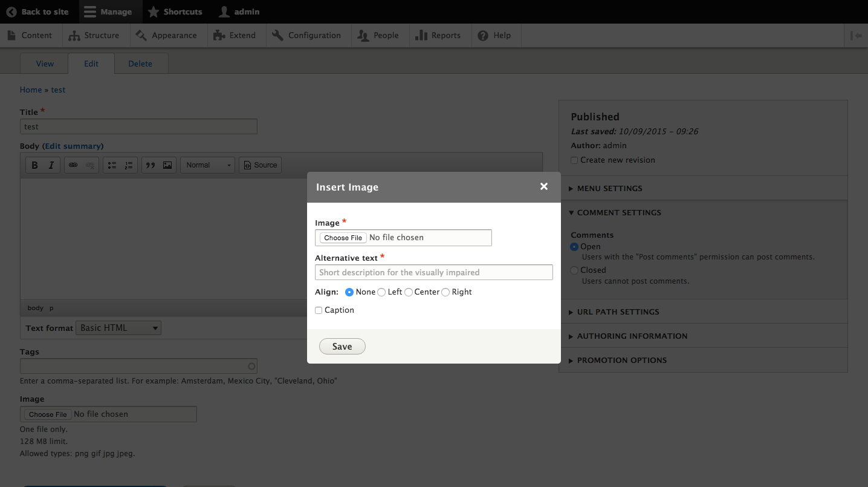Select Closed comments option
868x487 pixels.
[574, 270]
